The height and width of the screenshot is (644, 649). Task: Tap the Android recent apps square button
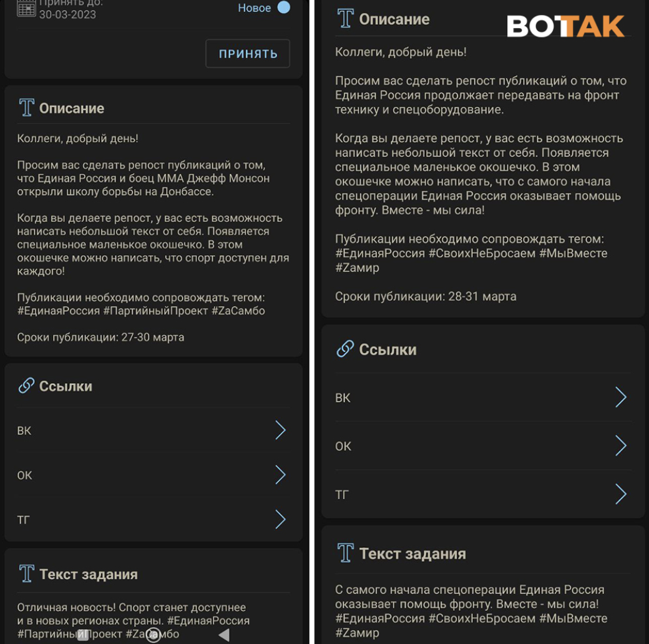pos(83,635)
